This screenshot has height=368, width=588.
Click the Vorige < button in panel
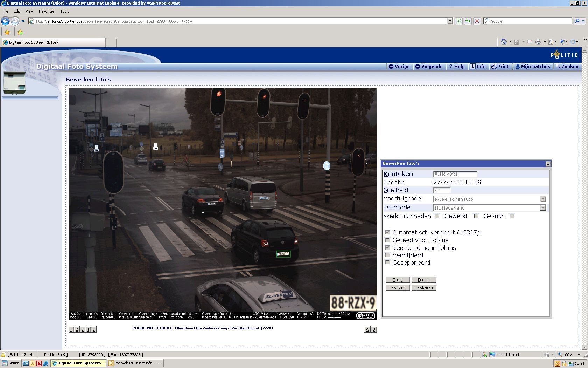(398, 287)
